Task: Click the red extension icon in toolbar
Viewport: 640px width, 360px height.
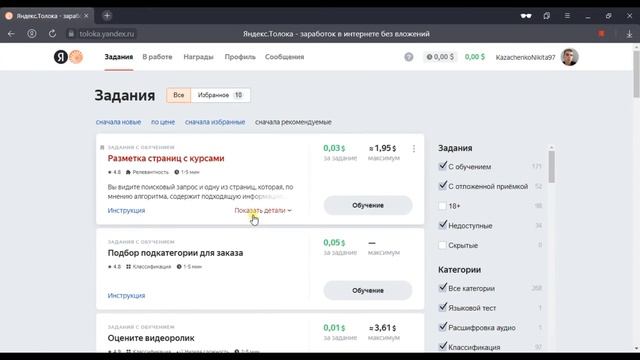Action: (601, 34)
